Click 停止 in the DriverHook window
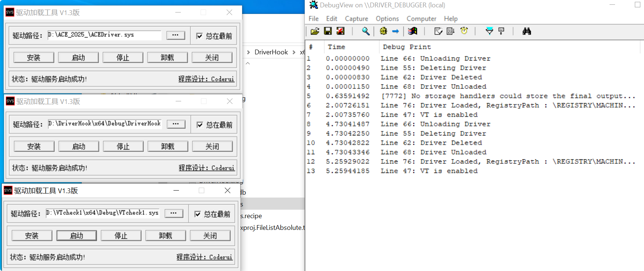Screen dimensions: 644x271 pyautogui.click(x=123, y=147)
